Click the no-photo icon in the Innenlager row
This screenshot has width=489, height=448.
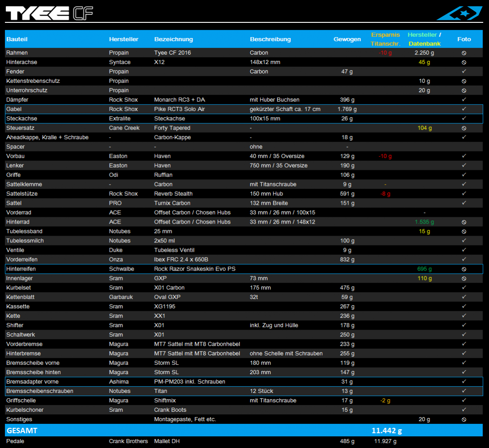[464, 278]
